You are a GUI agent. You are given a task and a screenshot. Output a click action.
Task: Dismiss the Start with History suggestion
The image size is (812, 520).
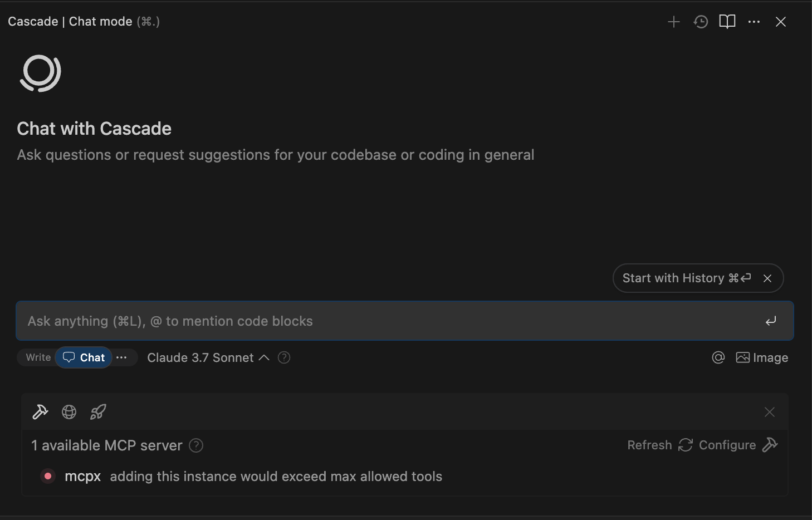click(x=767, y=278)
